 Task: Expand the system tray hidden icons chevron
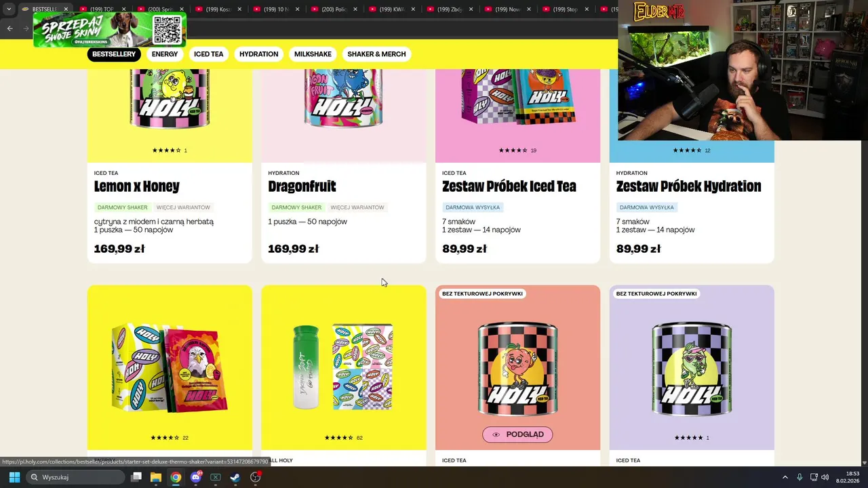pyautogui.click(x=785, y=477)
